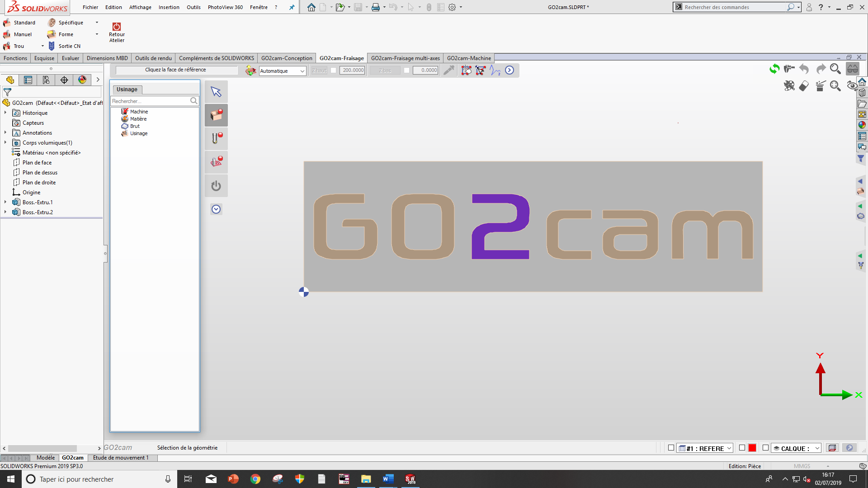
Task: Choose the cursor polygon selection icon
Action: [x=481, y=70]
